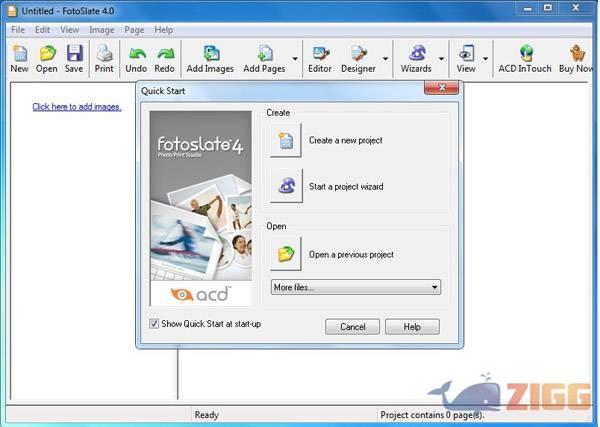The image size is (600, 427).
Task: Open the View toolbar dropdown arrow
Action: 486,60
